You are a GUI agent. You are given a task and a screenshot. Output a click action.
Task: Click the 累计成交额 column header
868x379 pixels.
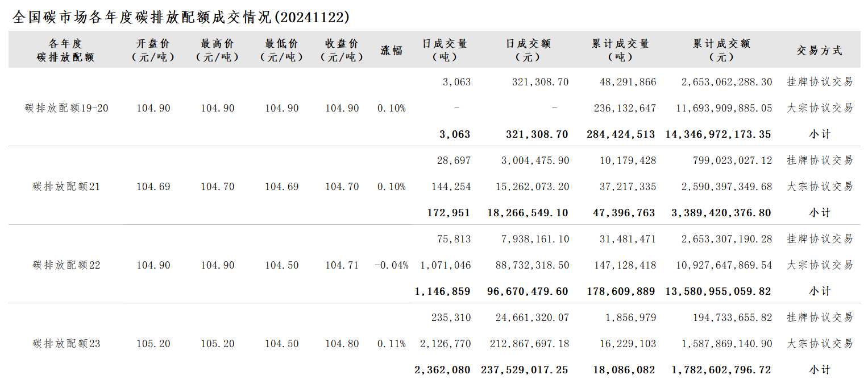(x=722, y=50)
